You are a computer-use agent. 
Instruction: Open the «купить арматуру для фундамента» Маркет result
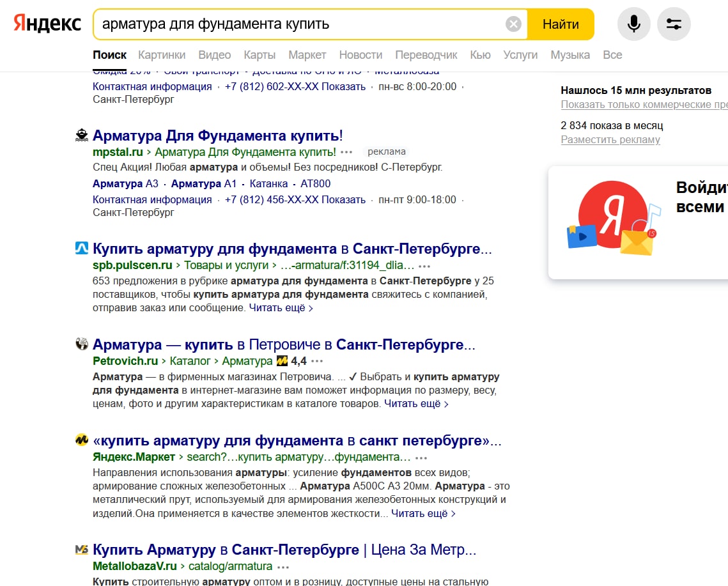297,441
